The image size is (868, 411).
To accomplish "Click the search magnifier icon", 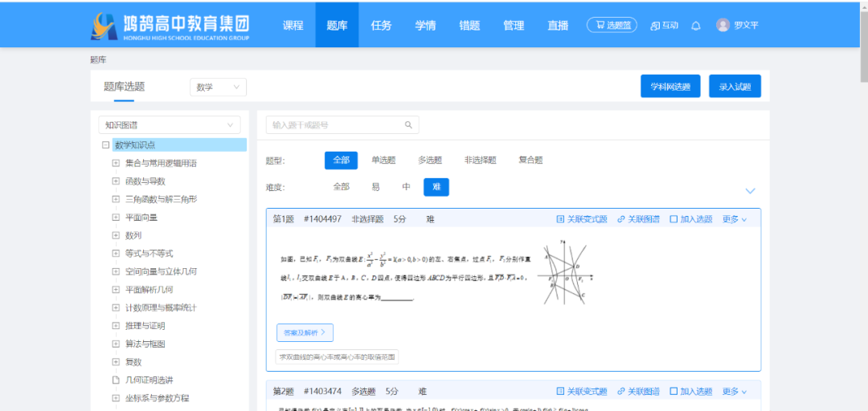I will pos(408,125).
